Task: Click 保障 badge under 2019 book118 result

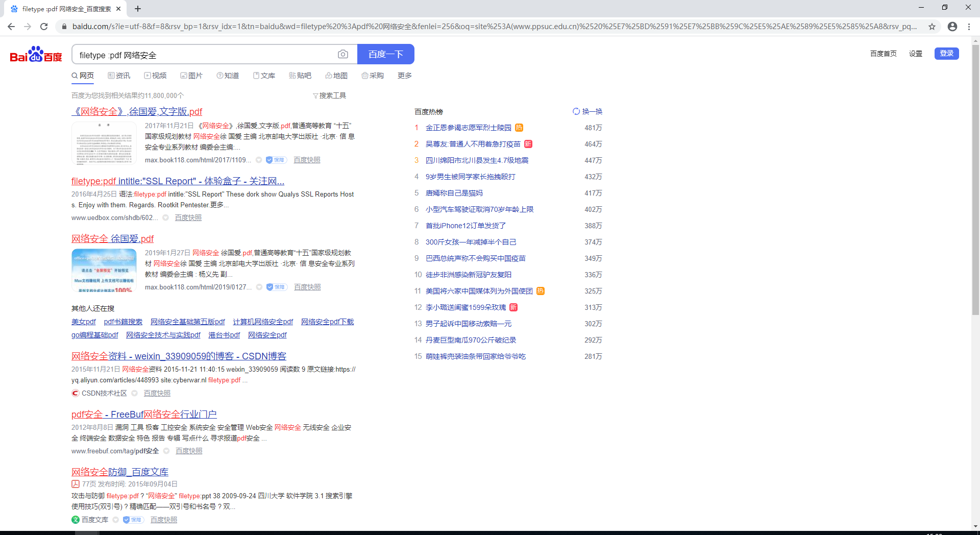Action: point(276,287)
